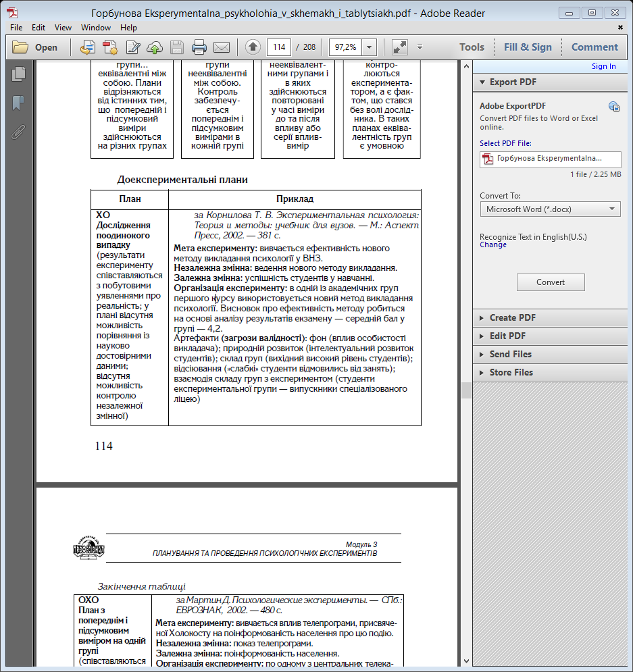This screenshot has height=672, width=633.
Task: Open the zoom level dropdown arrow
Action: tap(370, 47)
